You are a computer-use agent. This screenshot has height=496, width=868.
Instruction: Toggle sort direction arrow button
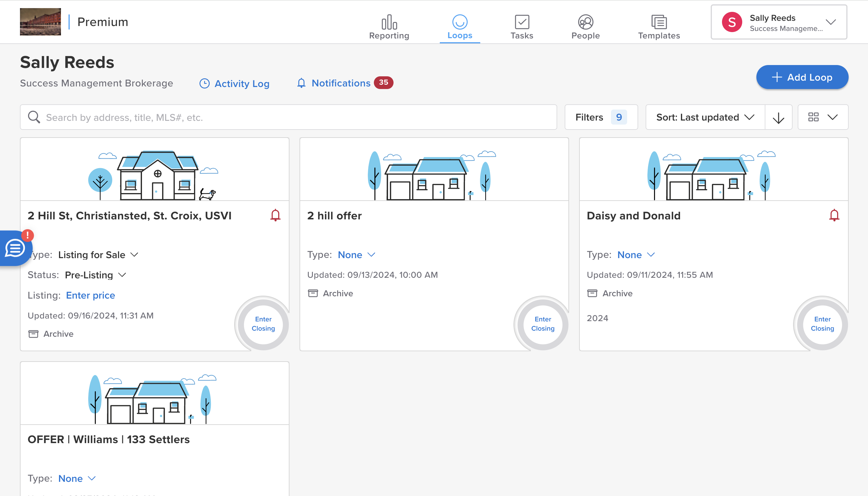click(778, 118)
